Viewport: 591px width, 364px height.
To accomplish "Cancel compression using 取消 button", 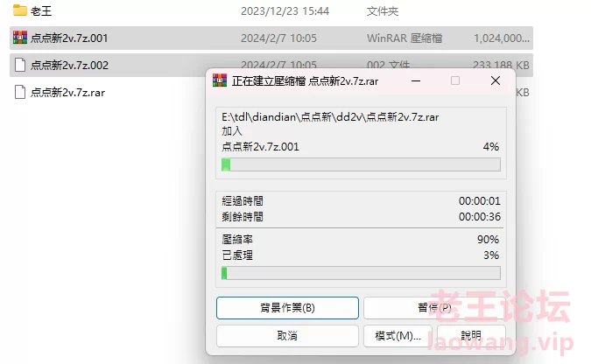I will 287,335.
